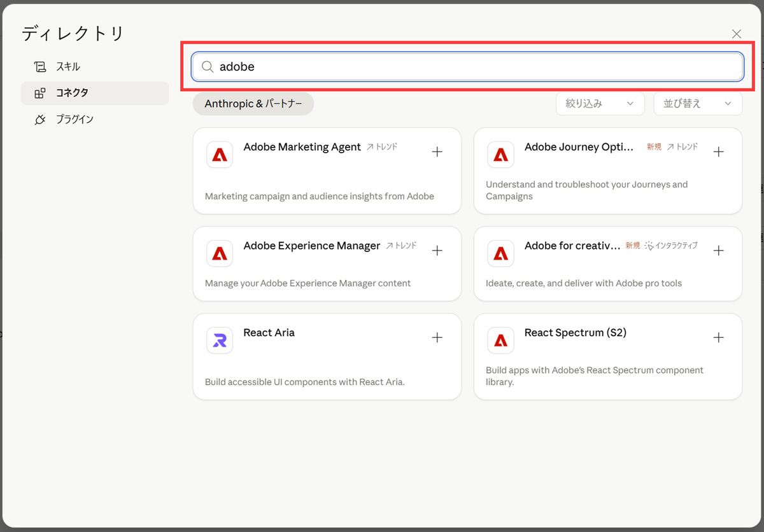Click the adobe search input field
This screenshot has width=764, height=532.
(467, 67)
